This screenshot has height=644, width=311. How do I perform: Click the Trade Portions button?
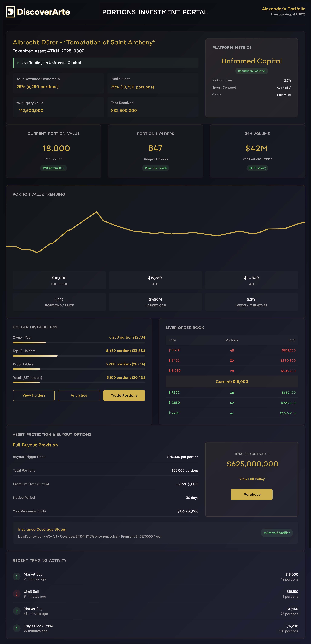124,395
